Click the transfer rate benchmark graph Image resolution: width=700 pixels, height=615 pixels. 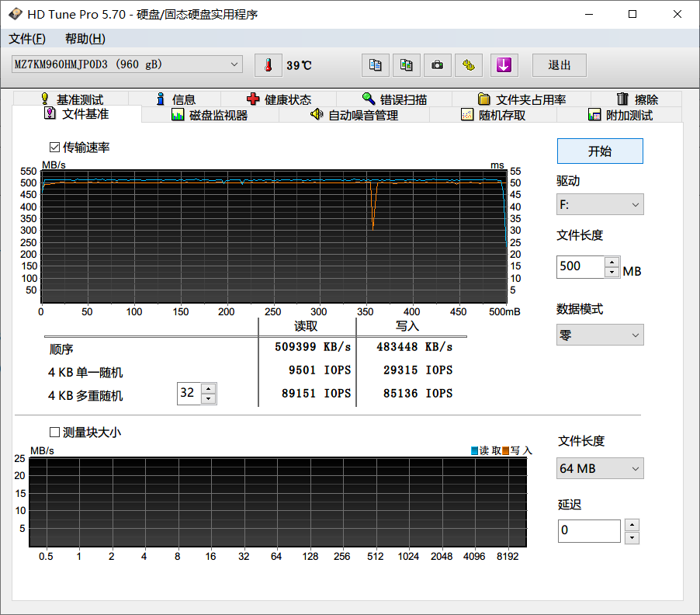click(274, 237)
